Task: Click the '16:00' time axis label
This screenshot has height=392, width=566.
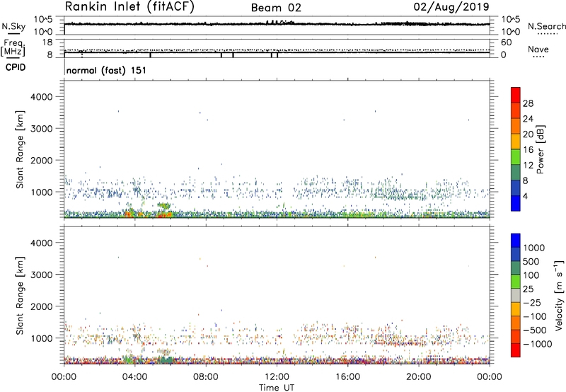Action: tap(347, 377)
